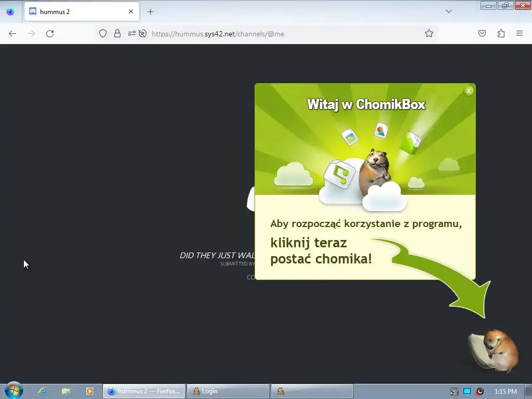Open Windows Explorer from taskbar
This screenshot has width=532, height=399.
pos(66,391)
